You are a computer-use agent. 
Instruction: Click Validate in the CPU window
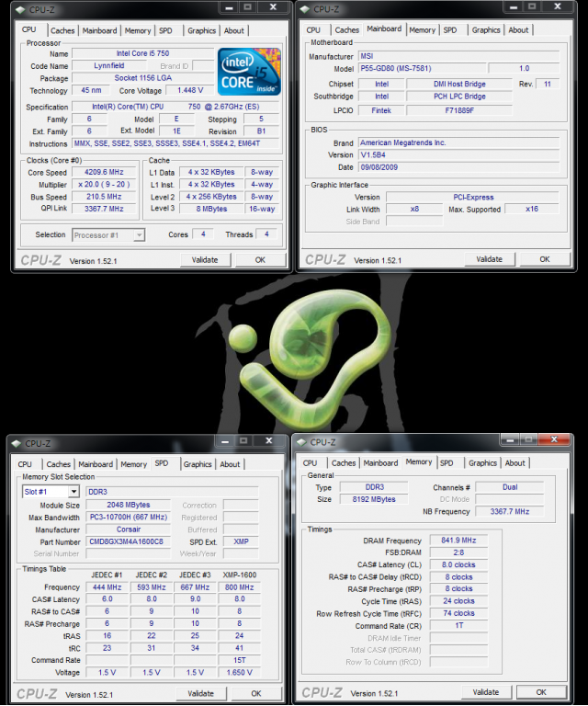coord(205,260)
